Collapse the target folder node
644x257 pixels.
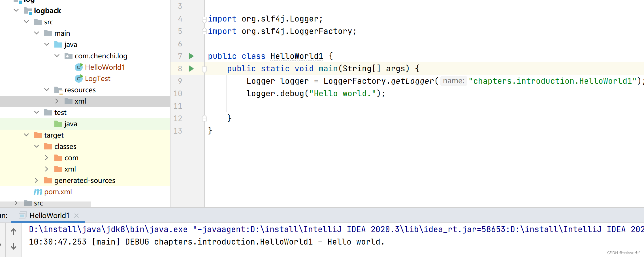[x=26, y=135]
